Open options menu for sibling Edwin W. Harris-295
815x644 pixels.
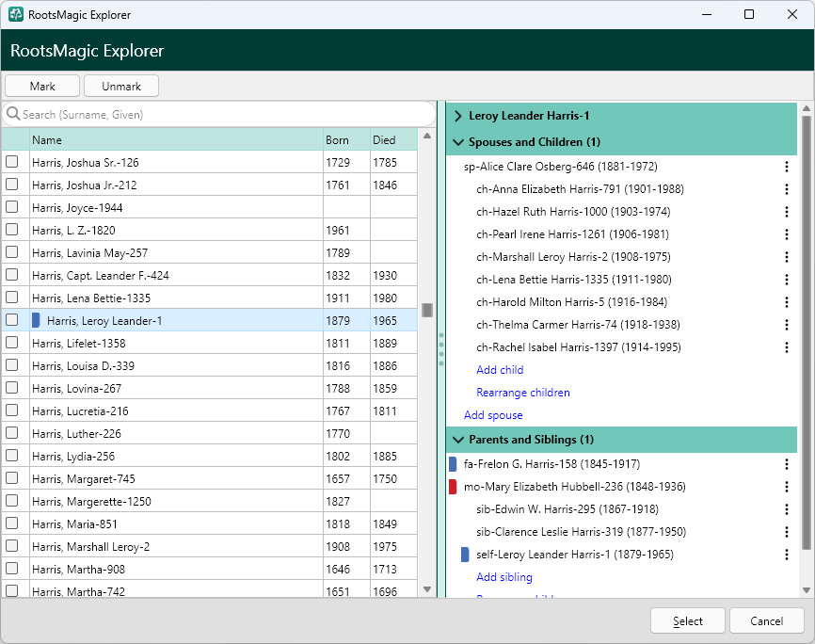pos(787,509)
